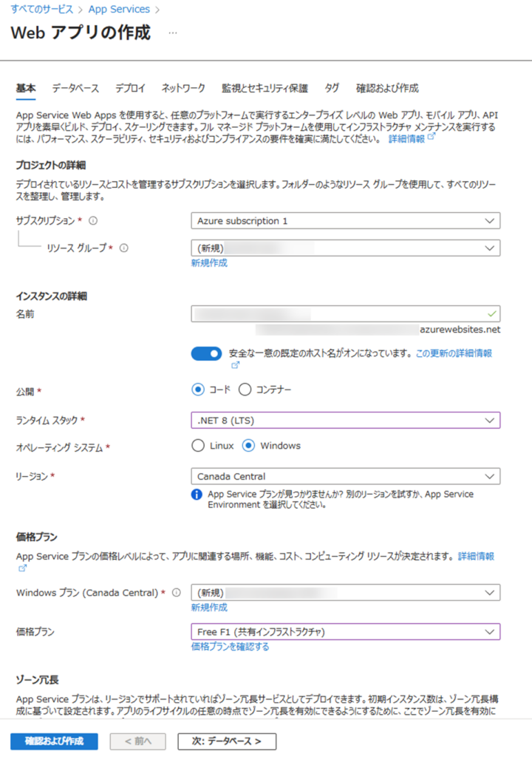Click the 価格プランを確認する link
532x757 pixels.
(230, 647)
